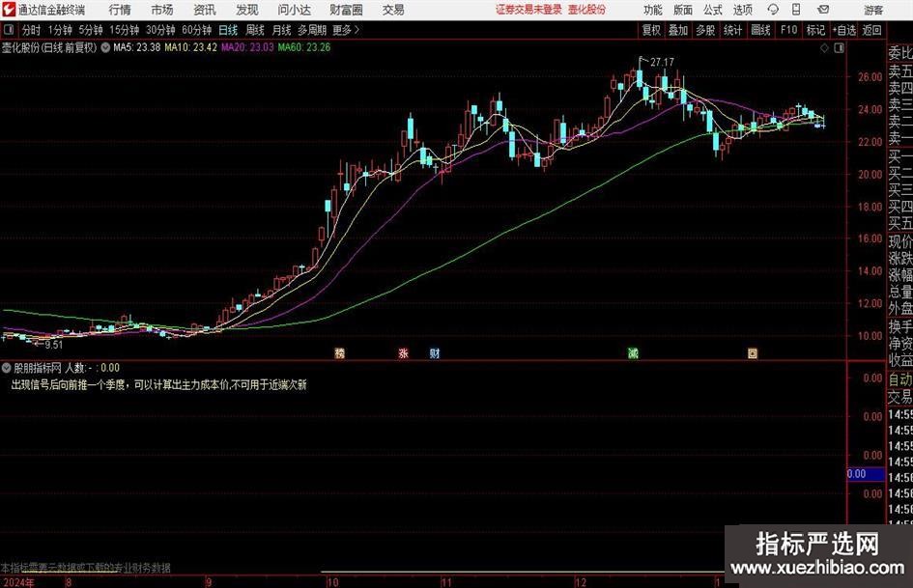This screenshot has height=588, width=913.
Task: Click the purple MA20: 23.03 value
Action: [247, 47]
